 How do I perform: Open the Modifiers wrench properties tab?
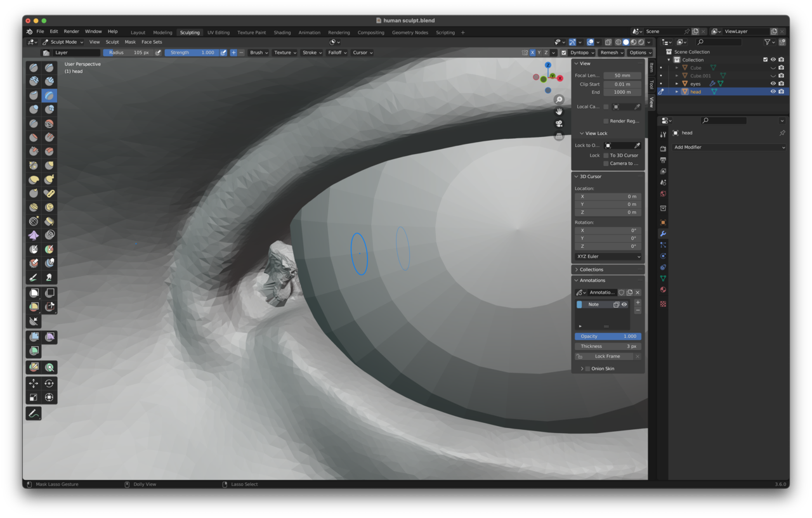pos(663,234)
